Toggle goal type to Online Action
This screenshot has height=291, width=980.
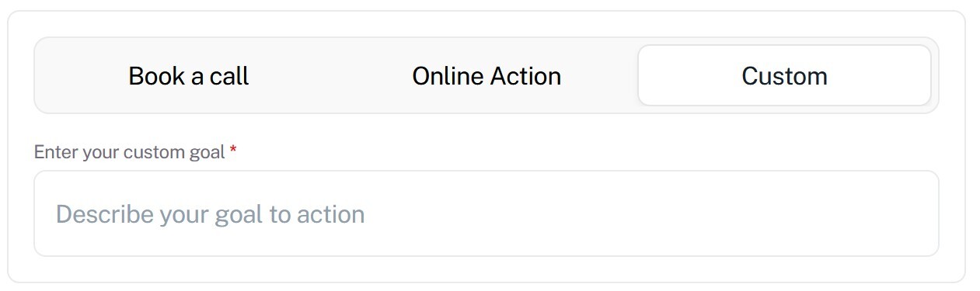(487, 76)
